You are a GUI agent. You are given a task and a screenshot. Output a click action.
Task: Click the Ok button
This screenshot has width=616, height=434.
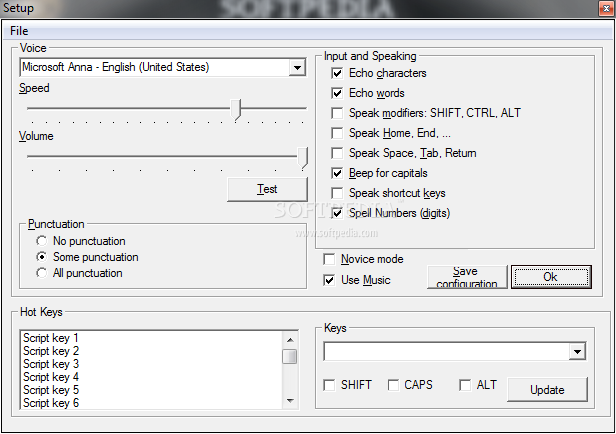[x=551, y=277]
